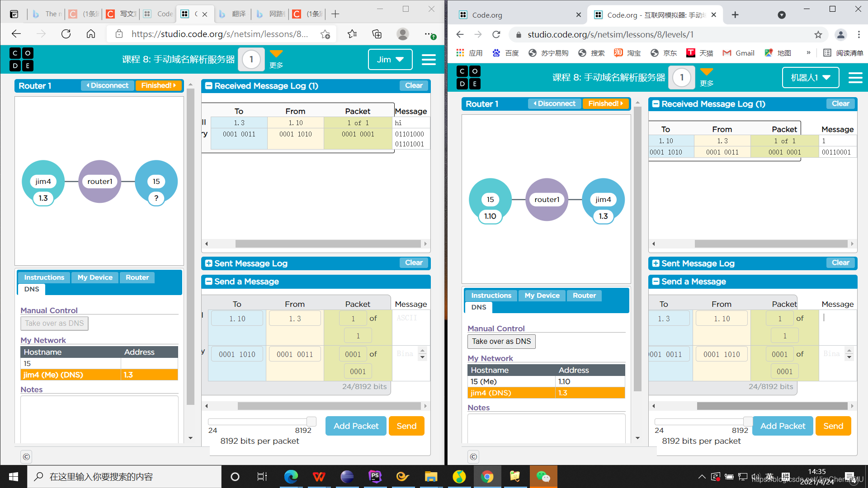Expand 更多 lesson dropdown in left window
This screenshot has height=488, width=868.
click(276, 59)
